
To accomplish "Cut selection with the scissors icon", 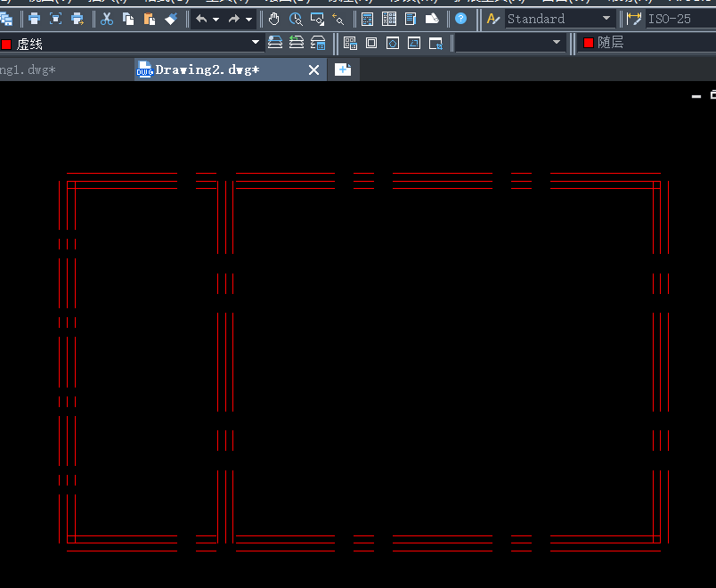I will click(x=106, y=19).
